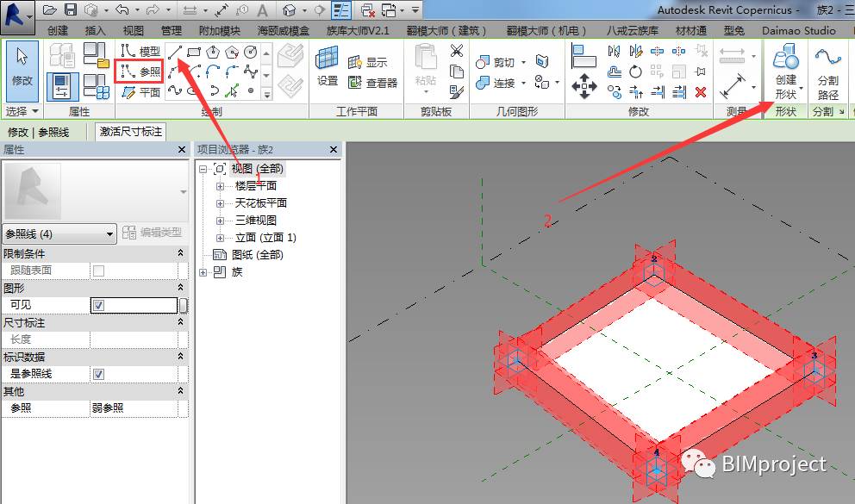Image resolution: width=855 pixels, height=504 pixels.
Task: Click the Divide Path (分割路径) icon
Action: click(827, 73)
